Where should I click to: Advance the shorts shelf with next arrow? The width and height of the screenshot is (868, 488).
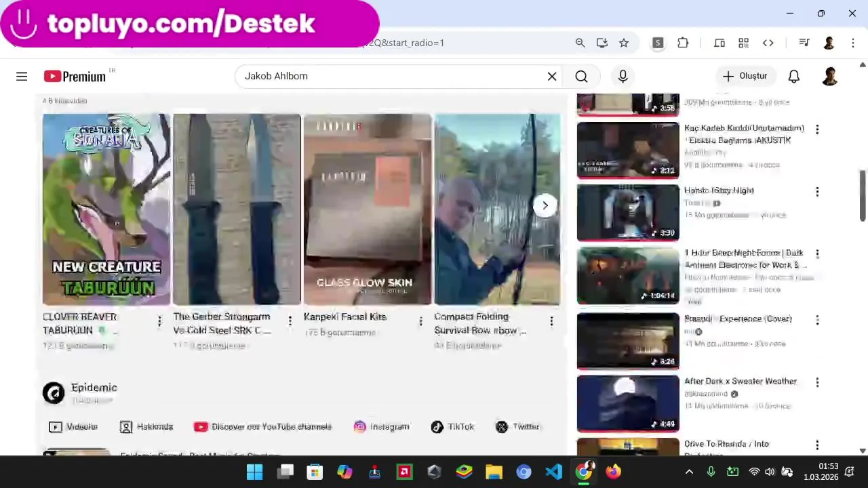pyautogui.click(x=545, y=205)
